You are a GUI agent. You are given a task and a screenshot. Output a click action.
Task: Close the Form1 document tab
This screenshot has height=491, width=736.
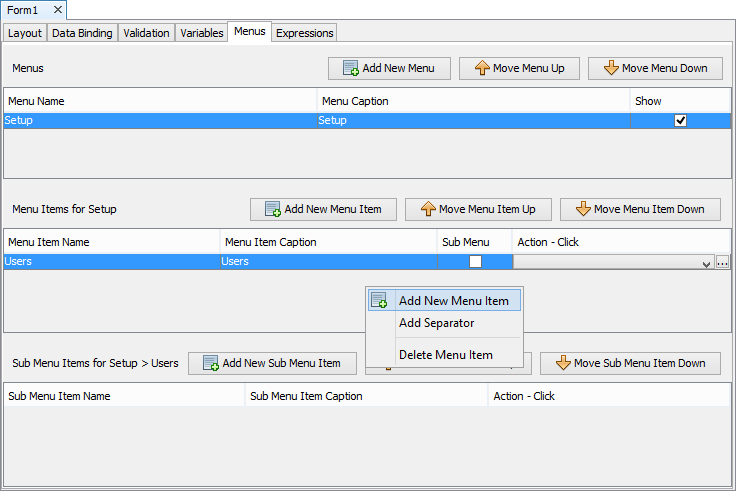click(x=57, y=9)
